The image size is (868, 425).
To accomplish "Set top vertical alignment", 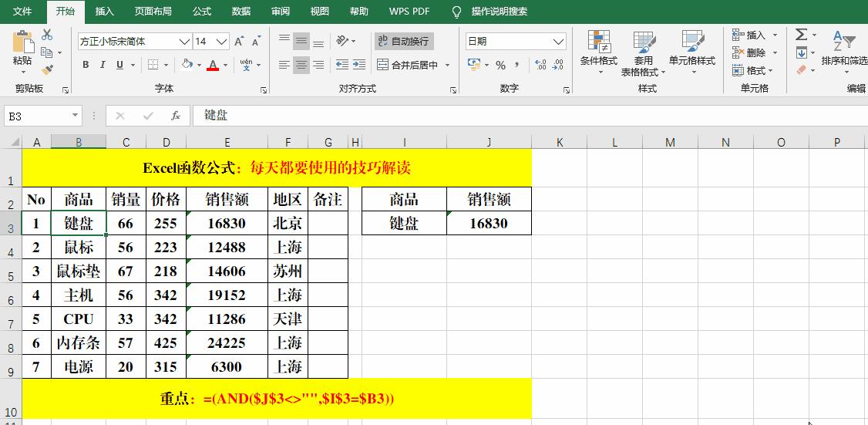I will point(284,40).
